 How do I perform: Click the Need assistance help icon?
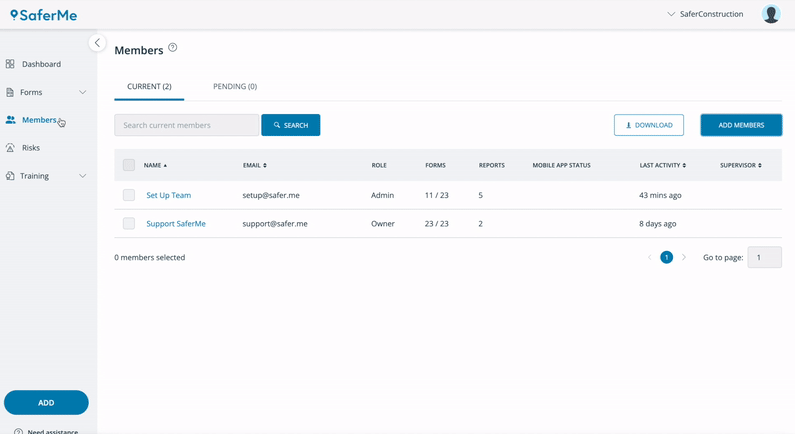[x=18, y=431]
